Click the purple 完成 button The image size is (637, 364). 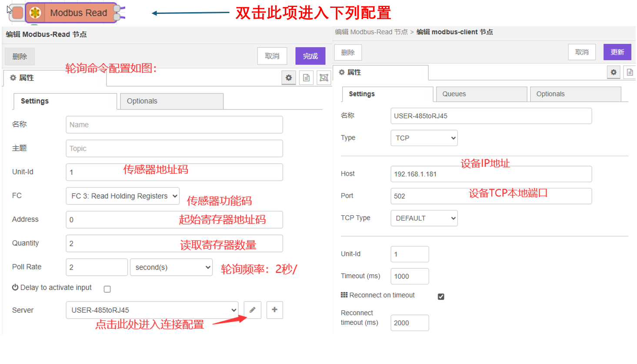pyautogui.click(x=310, y=56)
